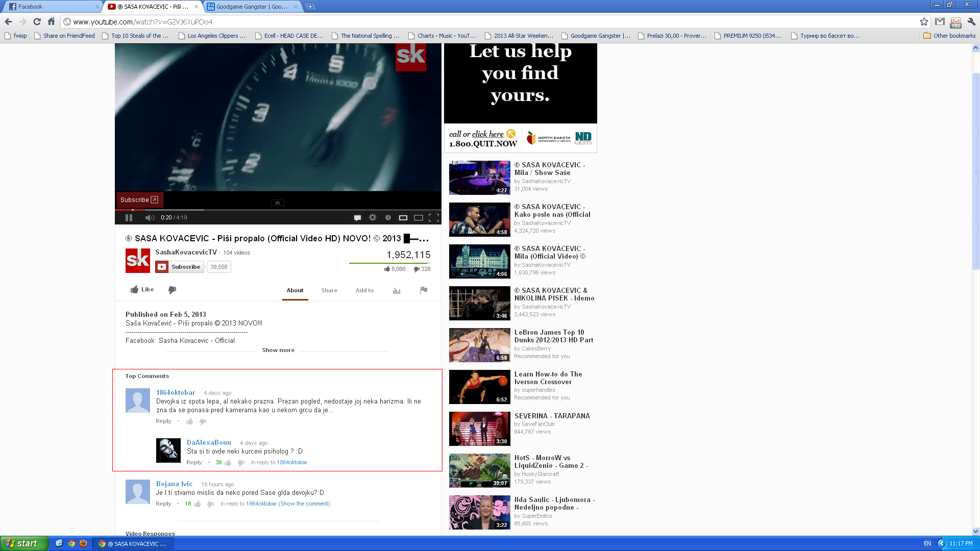
Task: Click the Watch Later clock icon
Action: click(388, 218)
